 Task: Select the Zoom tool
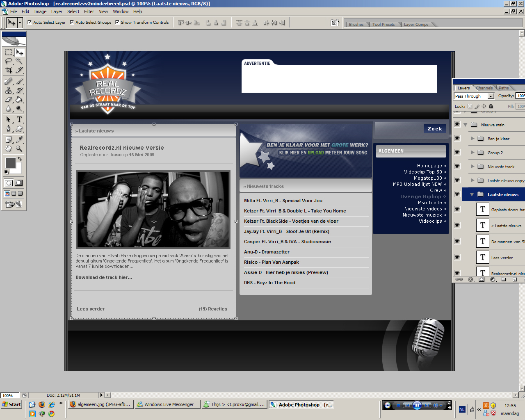[19, 148]
